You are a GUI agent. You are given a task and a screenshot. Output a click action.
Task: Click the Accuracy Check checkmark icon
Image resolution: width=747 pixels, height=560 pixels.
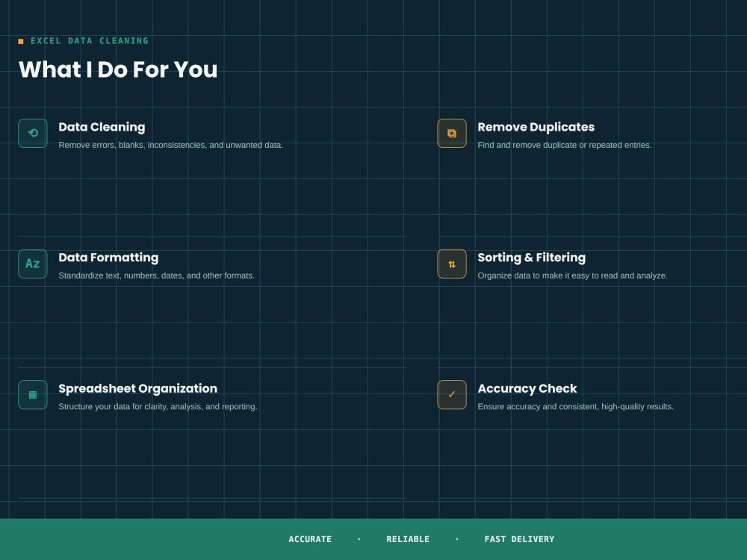(452, 395)
